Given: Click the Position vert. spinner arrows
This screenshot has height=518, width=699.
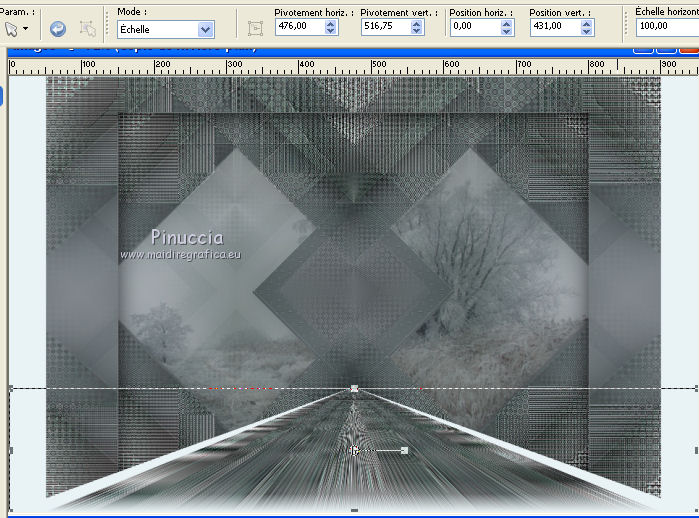Looking at the screenshot, I should [x=587, y=28].
